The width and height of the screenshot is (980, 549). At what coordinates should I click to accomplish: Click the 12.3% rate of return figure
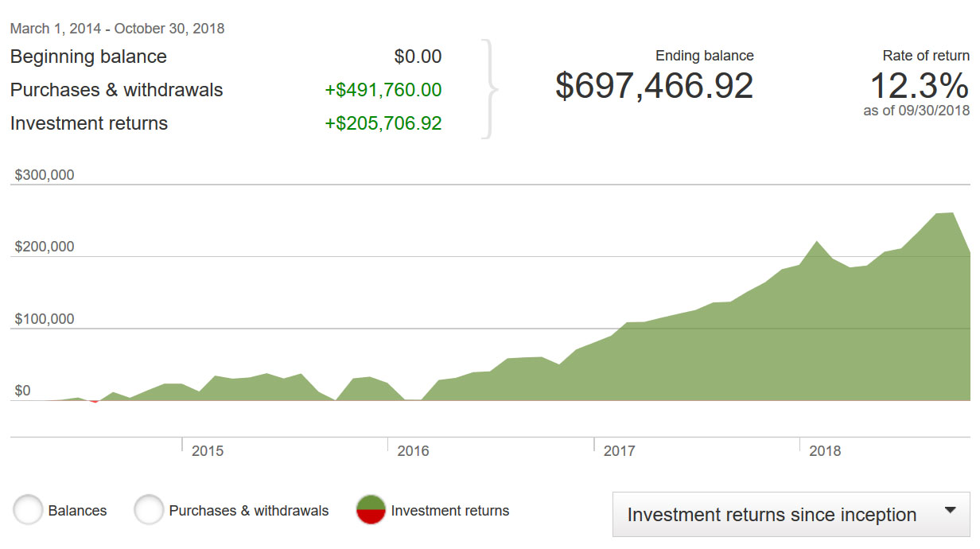point(919,86)
